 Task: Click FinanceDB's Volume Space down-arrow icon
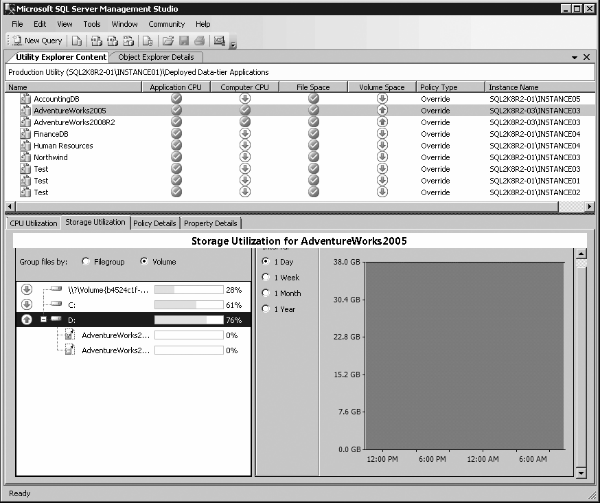382,134
